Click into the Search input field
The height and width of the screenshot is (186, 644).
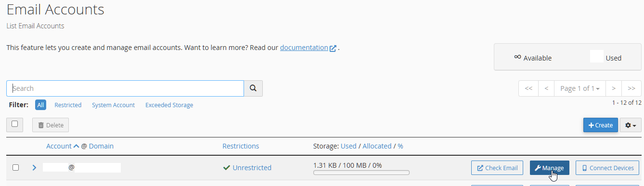point(125,88)
